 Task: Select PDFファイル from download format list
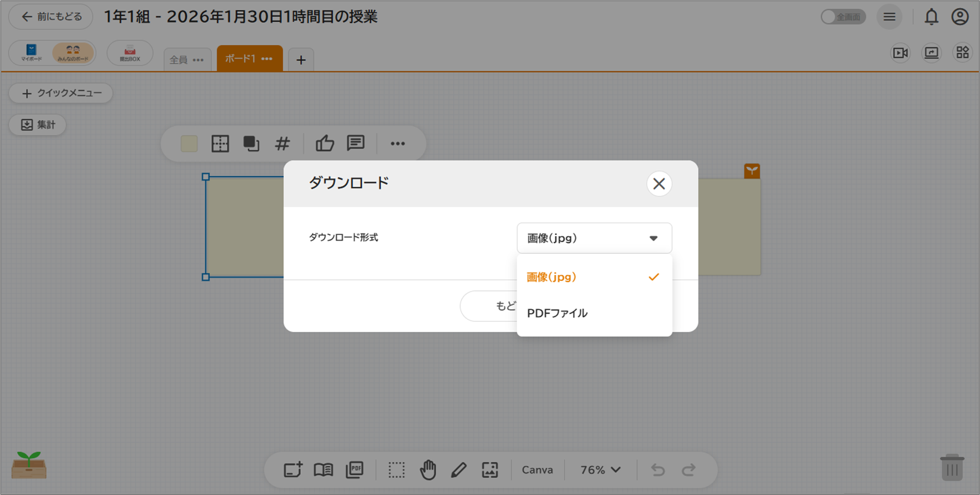point(557,313)
